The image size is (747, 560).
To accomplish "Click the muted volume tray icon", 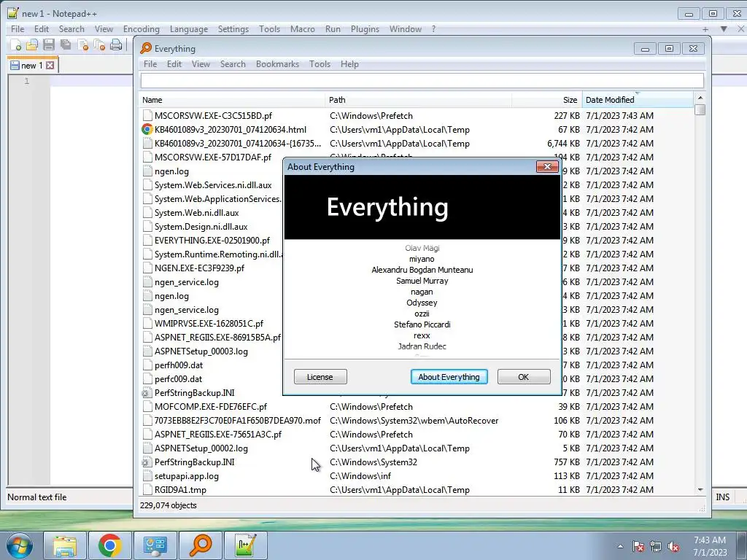I will click(x=673, y=547).
